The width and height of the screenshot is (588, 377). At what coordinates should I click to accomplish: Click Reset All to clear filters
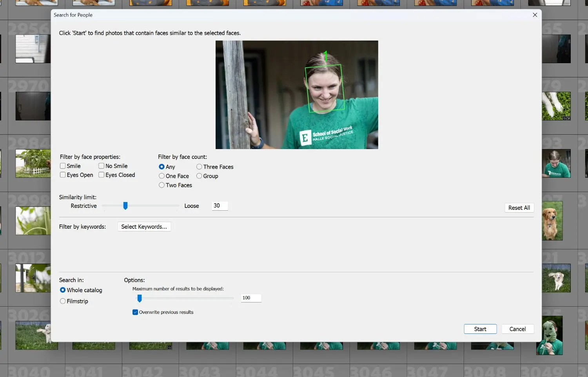pyautogui.click(x=519, y=208)
